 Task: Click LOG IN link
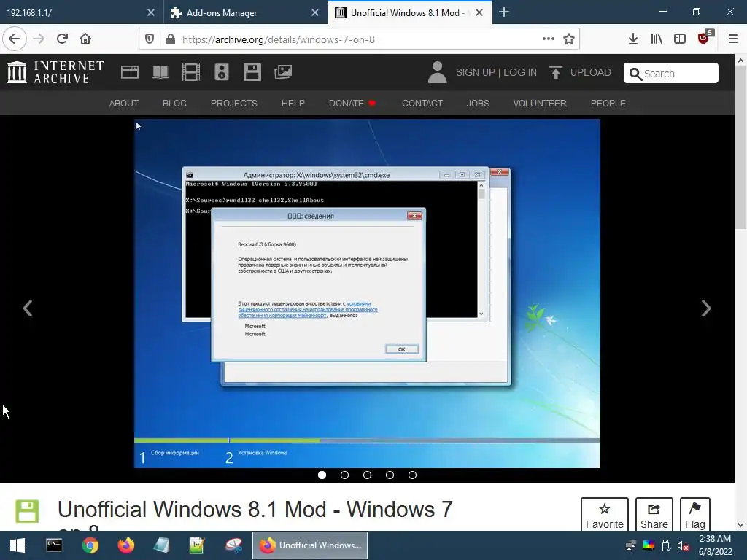click(x=519, y=72)
